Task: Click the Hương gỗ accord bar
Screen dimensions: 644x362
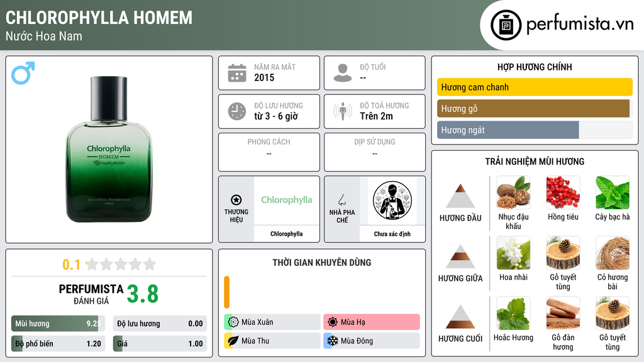Action: (535, 108)
